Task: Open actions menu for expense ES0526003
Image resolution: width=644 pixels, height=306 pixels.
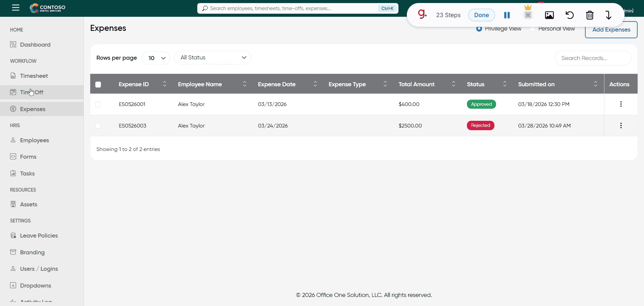Action: click(x=621, y=125)
